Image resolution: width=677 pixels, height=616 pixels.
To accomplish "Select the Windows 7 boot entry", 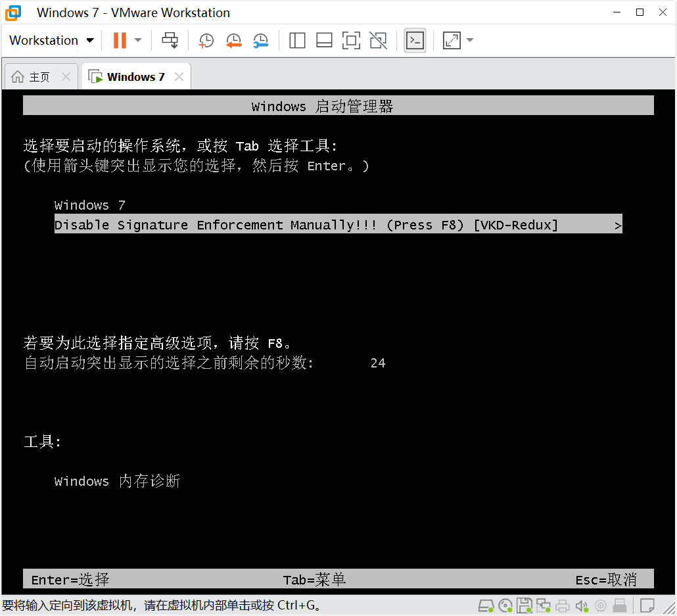I will (89, 205).
